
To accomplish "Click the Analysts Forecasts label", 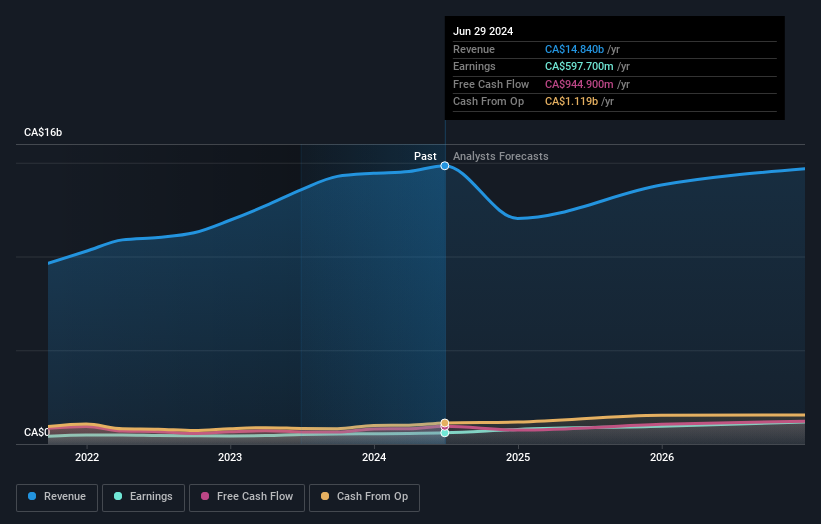I will pos(501,156).
